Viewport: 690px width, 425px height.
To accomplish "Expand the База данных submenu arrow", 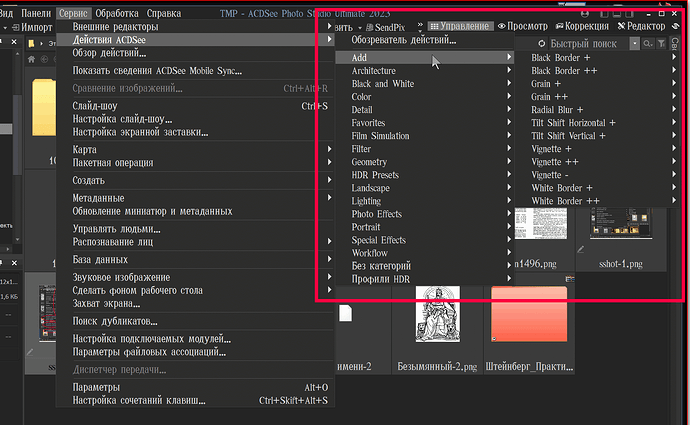I will (329, 259).
